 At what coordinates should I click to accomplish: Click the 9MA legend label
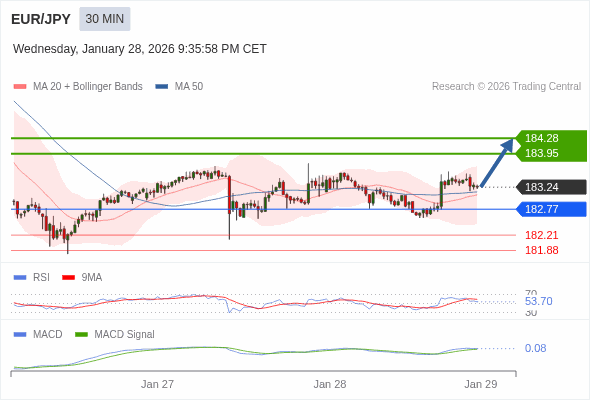[x=92, y=278]
